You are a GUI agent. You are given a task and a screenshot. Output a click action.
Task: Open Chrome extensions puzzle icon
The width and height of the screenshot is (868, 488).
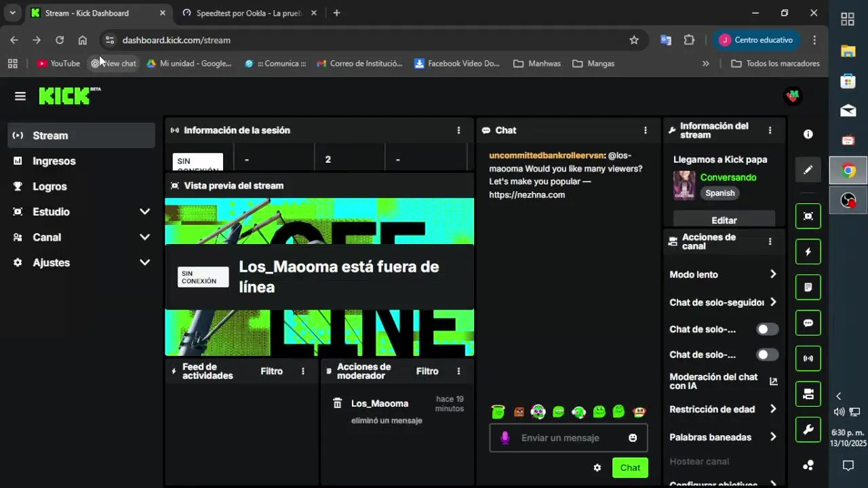(689, 40)
